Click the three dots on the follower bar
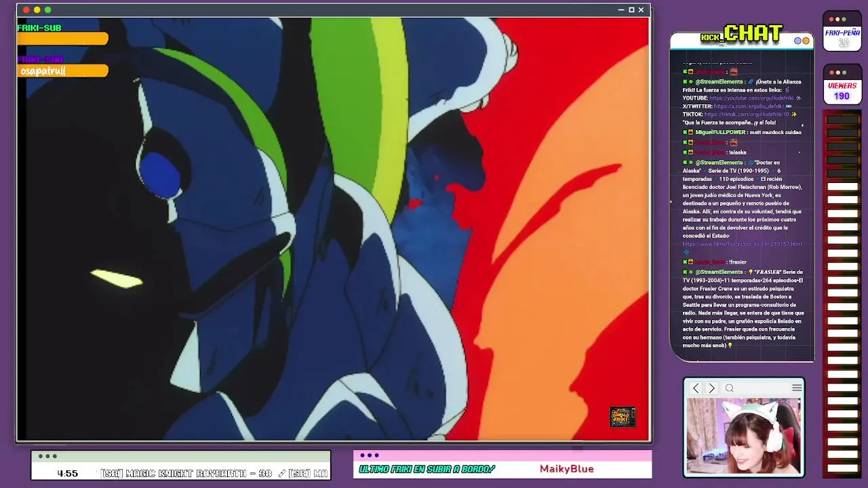Image resolution: width=868 pixels, height=488 pixels. tap(370, 455)
